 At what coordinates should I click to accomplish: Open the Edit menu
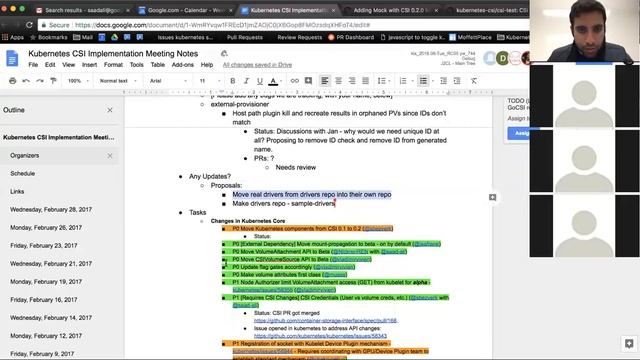point(50,65)
